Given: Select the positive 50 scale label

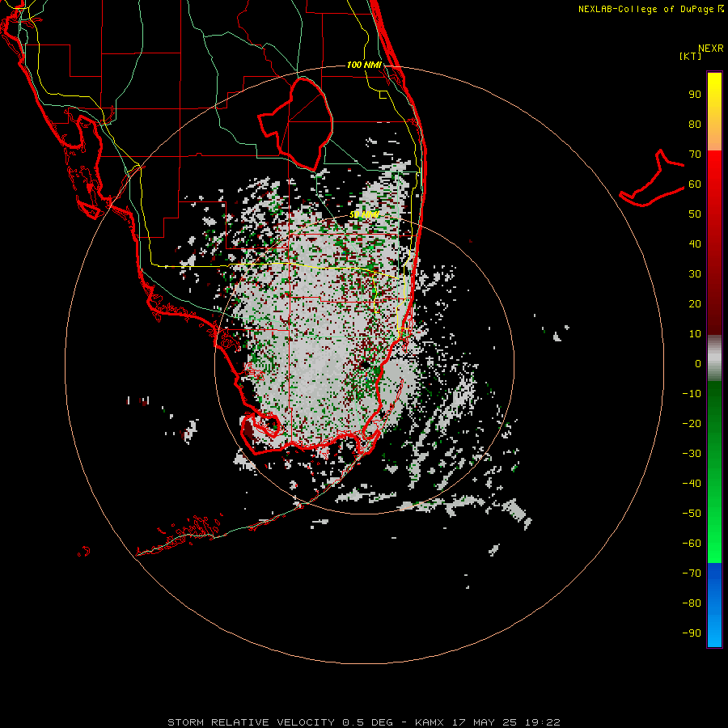Looking at the screenshot, I should pyautogui.click(x=695, y=214).
